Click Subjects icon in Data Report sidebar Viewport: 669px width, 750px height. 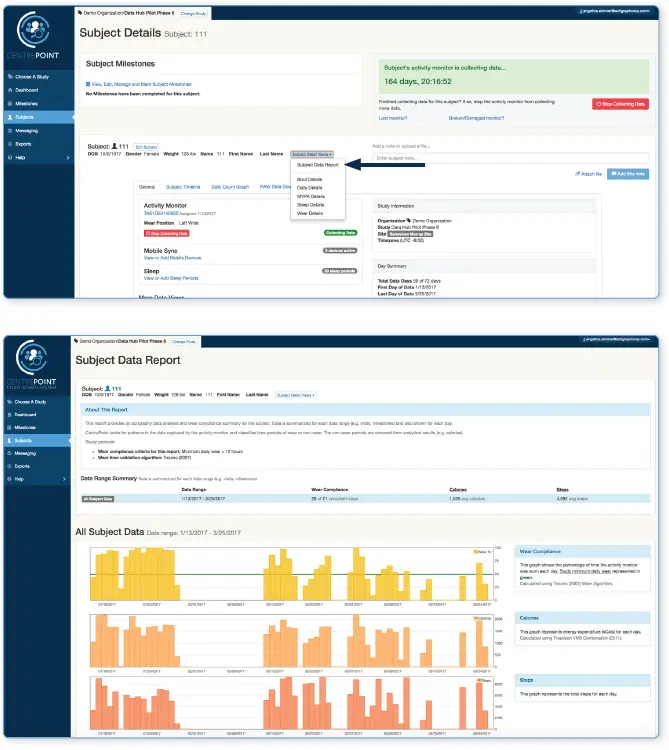pos(10,441)
